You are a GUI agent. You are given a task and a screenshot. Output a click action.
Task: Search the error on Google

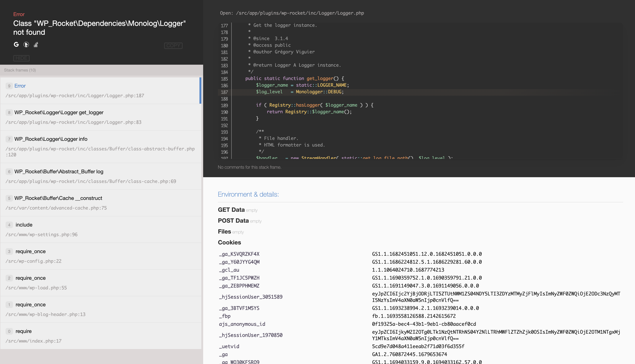pyautogui.click(x=16, y=45)
